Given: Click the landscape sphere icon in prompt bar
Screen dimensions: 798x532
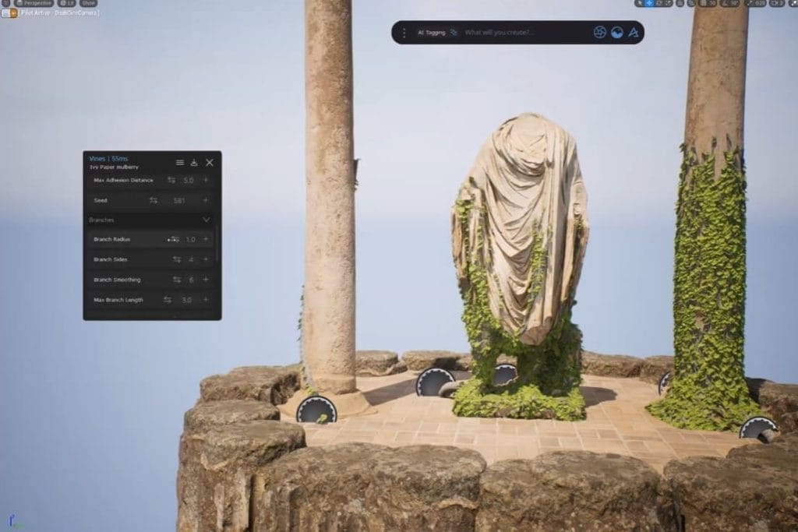Looking at the screenshot, I should (x=616, y=33).
